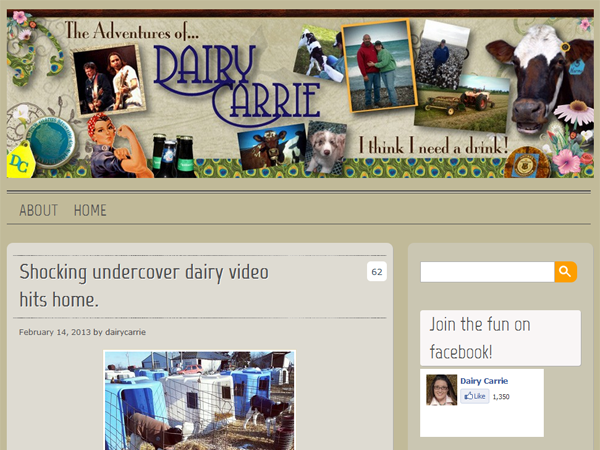Open the "Shocking undercover dairy video" post

(145, 285)
